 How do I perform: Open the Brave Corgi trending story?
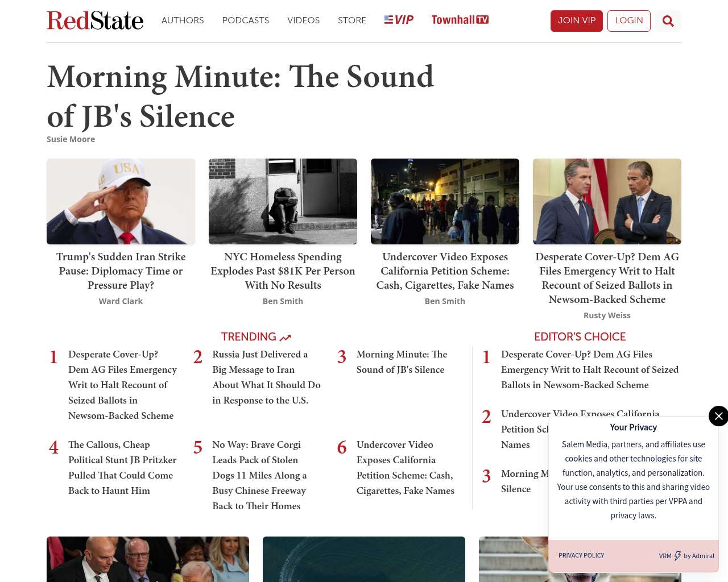(x=259, y=475)
